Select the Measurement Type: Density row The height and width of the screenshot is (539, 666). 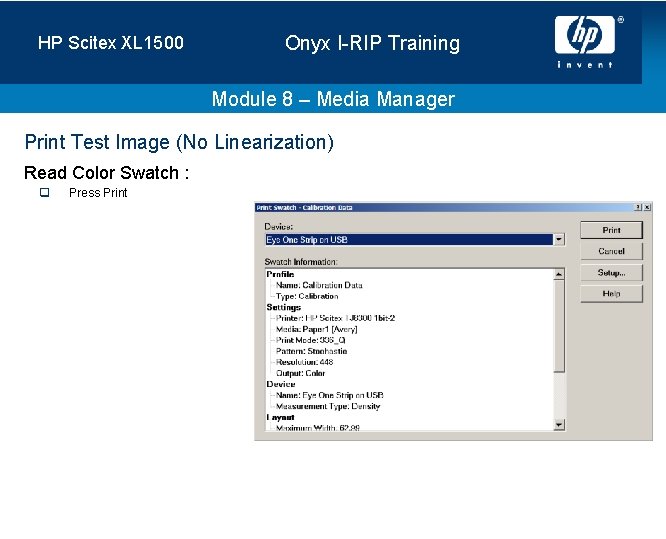pyautogui.click(x=328, y=406)
